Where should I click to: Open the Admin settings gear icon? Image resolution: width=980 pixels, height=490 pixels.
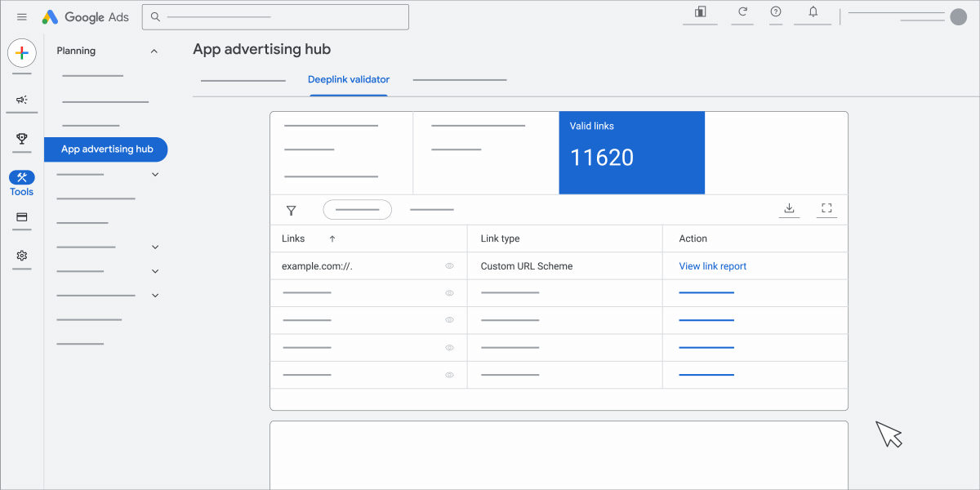[21, 256]
